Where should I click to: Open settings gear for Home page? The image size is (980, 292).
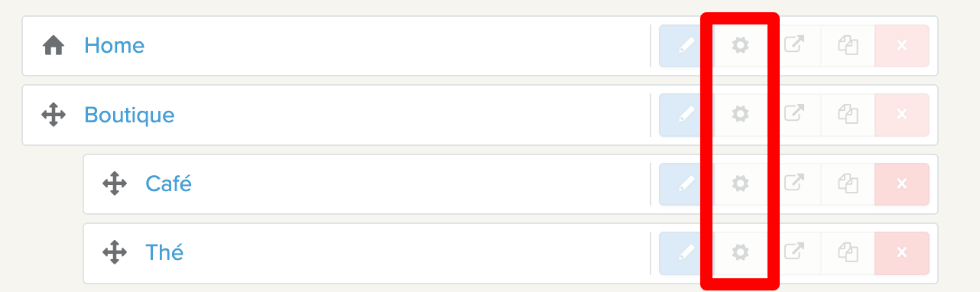pyautogui.click(x=740, y=46)
